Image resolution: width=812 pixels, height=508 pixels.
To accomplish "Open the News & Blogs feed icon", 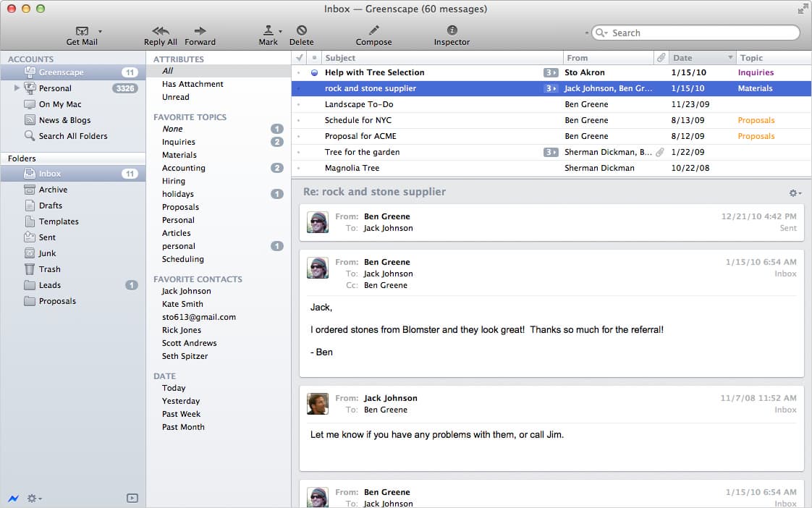I will coord(30,120).
